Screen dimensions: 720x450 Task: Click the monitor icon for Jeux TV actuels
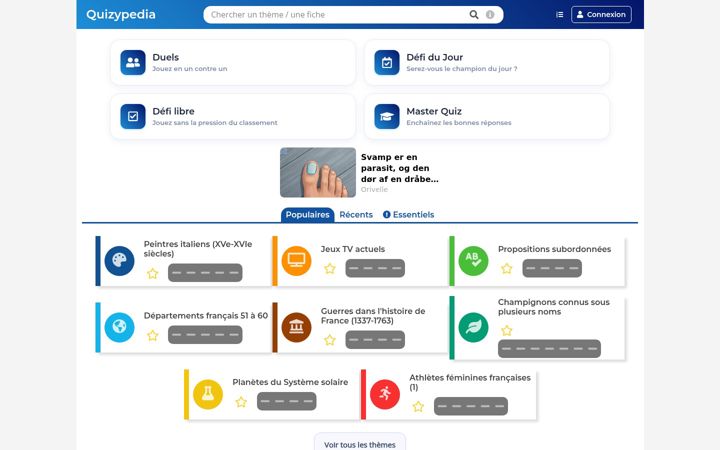[x=296, y=261]
